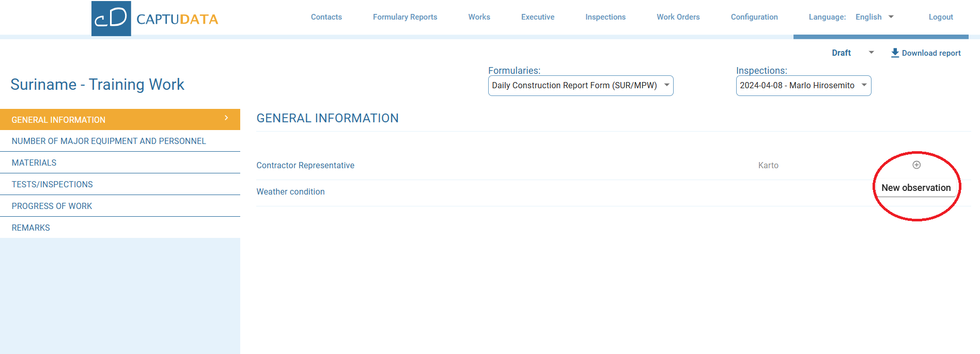Add new observation with plus icon

coord(916,165)
